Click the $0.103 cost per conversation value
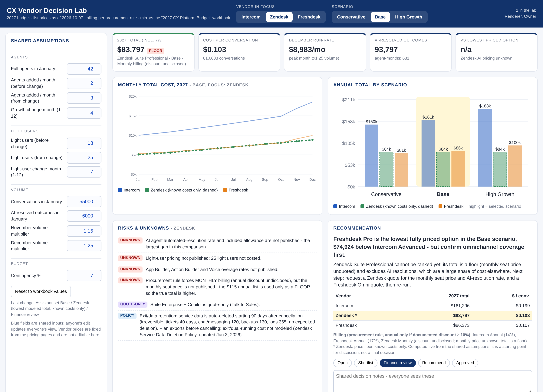The height and width of the screenshot is (392, 543). click(215, 50)
